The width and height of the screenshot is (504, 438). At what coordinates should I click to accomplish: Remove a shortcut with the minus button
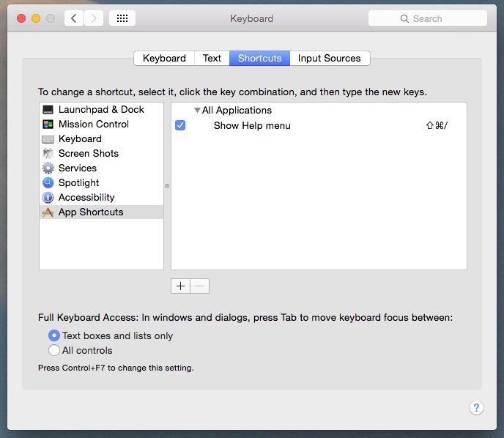click(x=199, y=286)
